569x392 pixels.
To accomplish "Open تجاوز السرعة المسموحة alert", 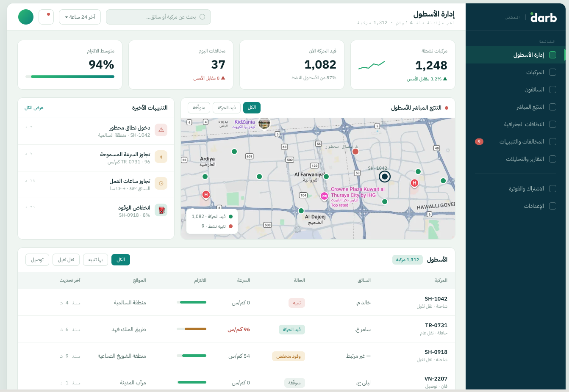I will [x=96, y=158].
